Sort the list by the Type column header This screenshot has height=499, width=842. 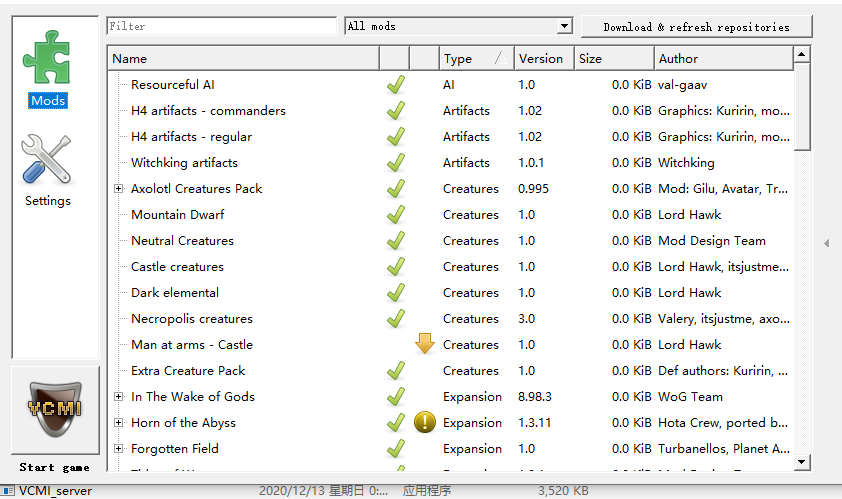(x=475, y=59)
